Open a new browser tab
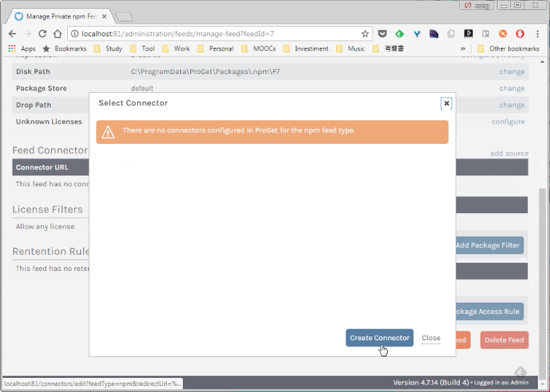 pyautogui.click(x=124, y=17)
